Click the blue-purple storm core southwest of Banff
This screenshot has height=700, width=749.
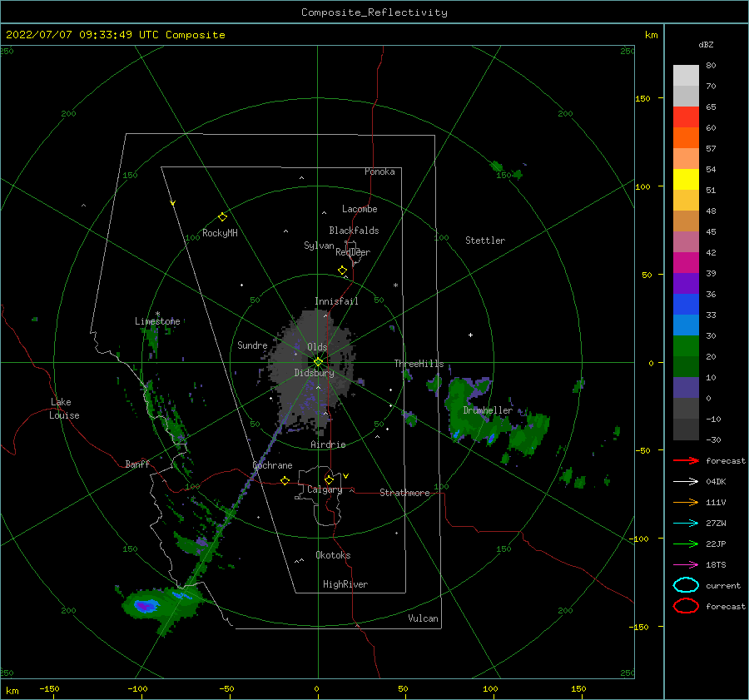146,605
